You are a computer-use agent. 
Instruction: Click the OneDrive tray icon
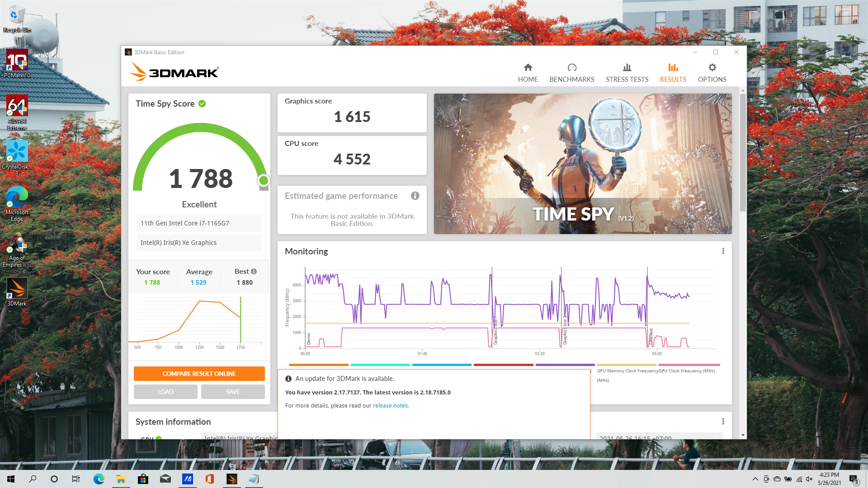777,479
